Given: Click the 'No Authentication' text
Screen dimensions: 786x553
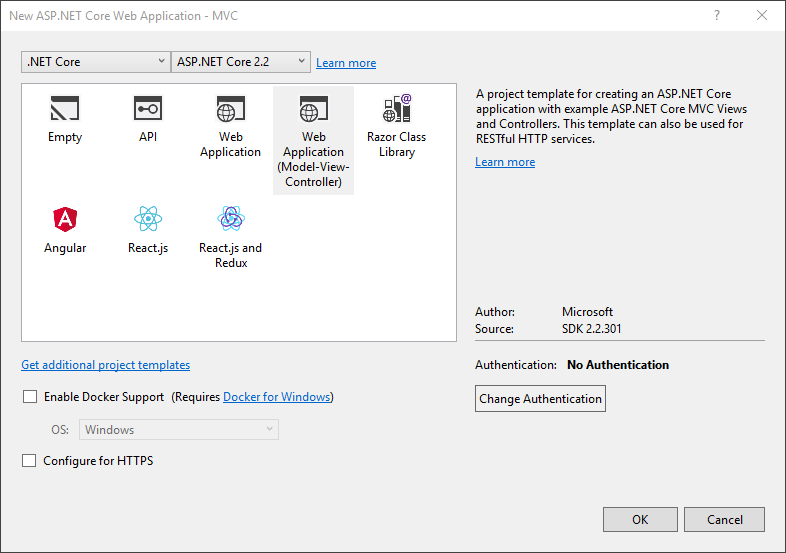Looking at the screenshot, I should point(618,364).
